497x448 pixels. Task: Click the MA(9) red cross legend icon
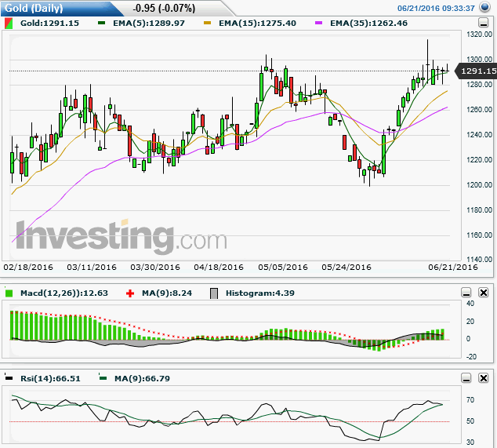tap(130, 293)
